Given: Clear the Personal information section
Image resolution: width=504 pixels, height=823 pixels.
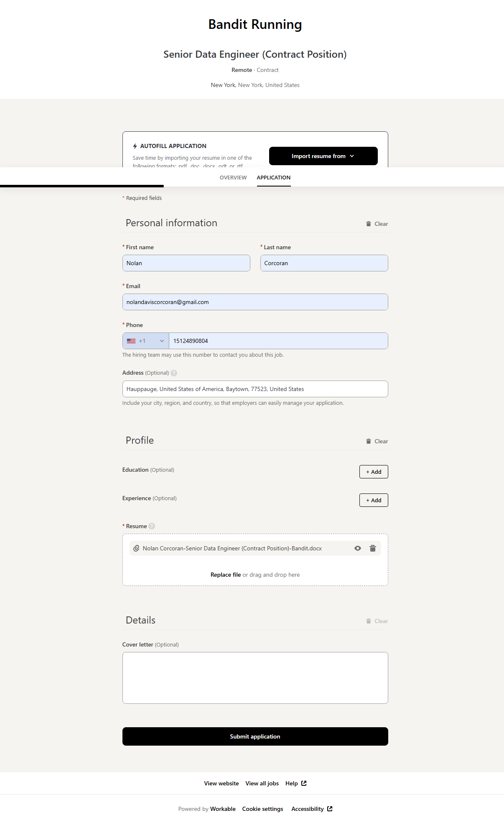Looking at the screenshot, I should (x=377, y=224).
